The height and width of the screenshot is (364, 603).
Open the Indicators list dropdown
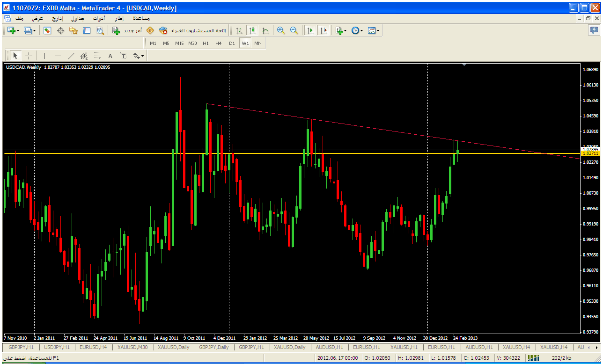341,30
